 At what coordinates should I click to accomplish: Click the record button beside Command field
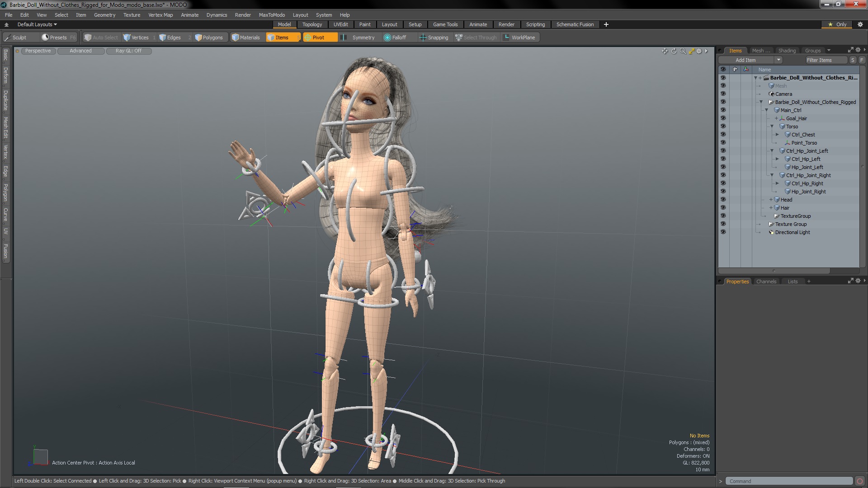click(860, 481)
